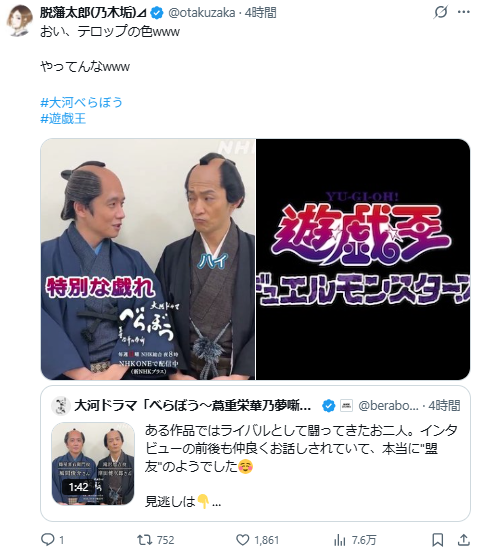Click the author's profile avatar
Screen dimensions: 480x554
click(19, 20)
